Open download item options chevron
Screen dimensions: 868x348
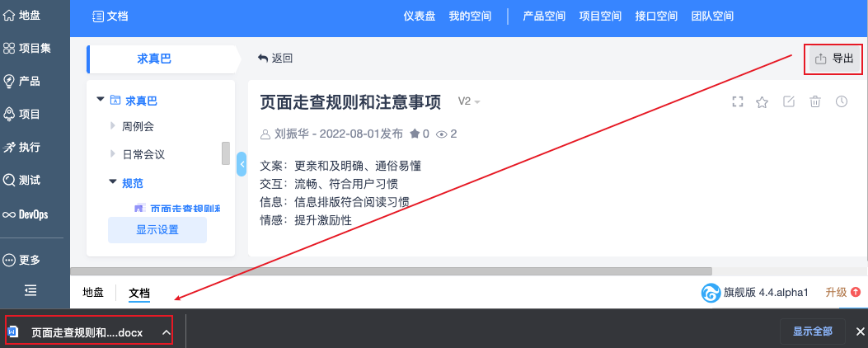pos(166,332)
